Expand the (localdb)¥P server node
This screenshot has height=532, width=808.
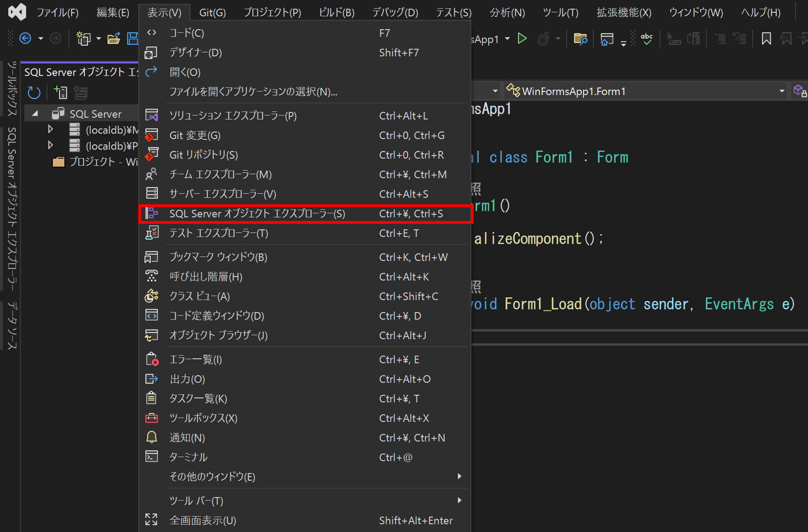(50, 145)
